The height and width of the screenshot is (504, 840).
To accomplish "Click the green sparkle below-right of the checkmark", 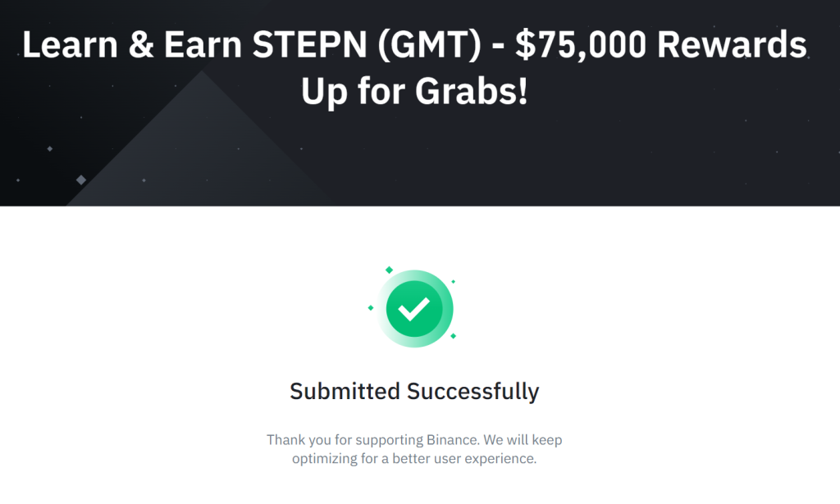I will coord(453,335).
